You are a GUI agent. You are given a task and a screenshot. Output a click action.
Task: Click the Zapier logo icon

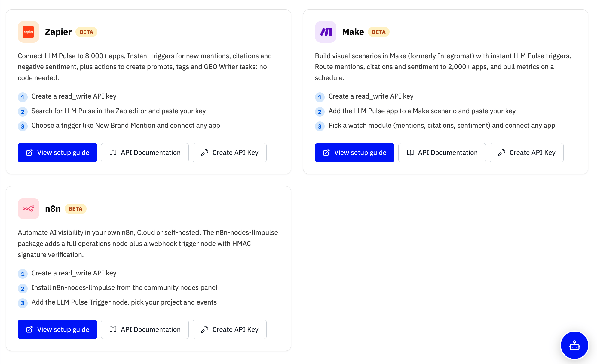[29, 32]
